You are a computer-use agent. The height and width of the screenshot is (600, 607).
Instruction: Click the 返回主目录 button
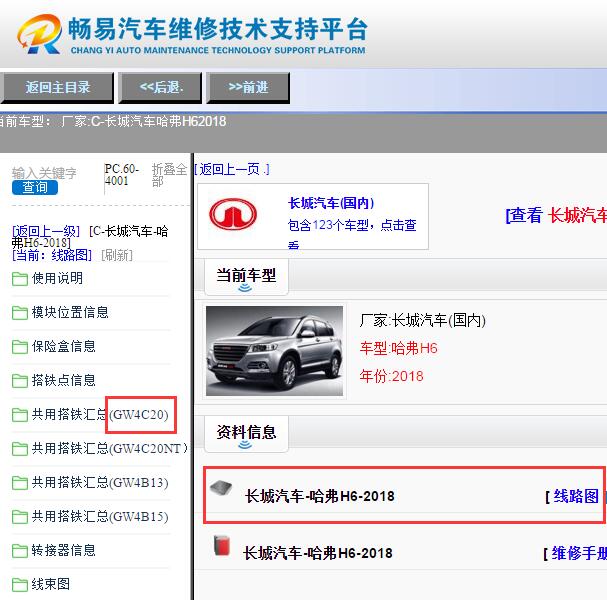(57, 87)
